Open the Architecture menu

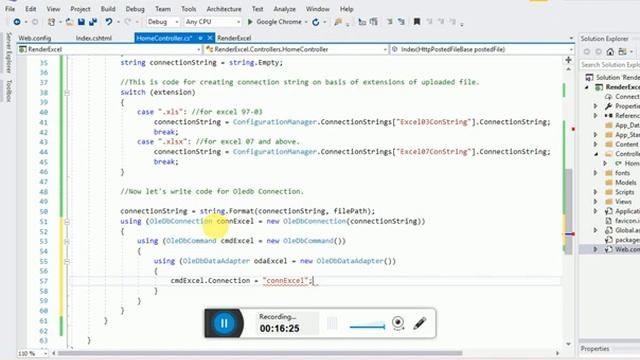224,9
